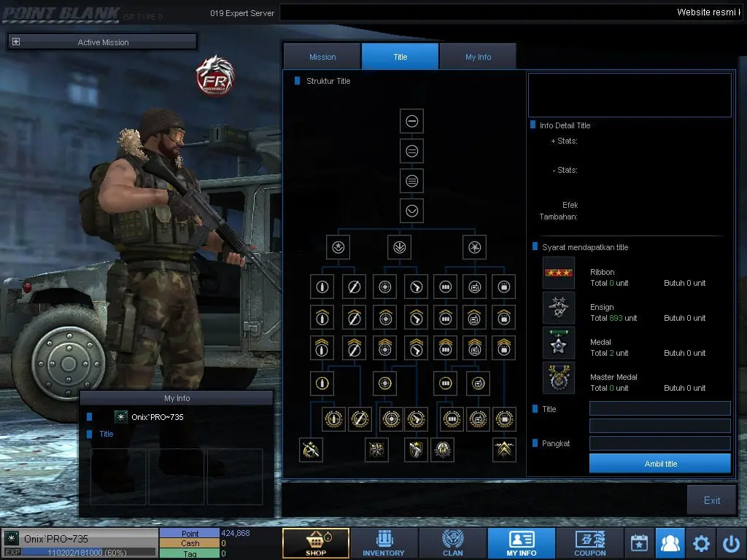Select the laurel-wreath radio title icon
The width and height of the screenshot is (747, 560).
coord(478,419)
